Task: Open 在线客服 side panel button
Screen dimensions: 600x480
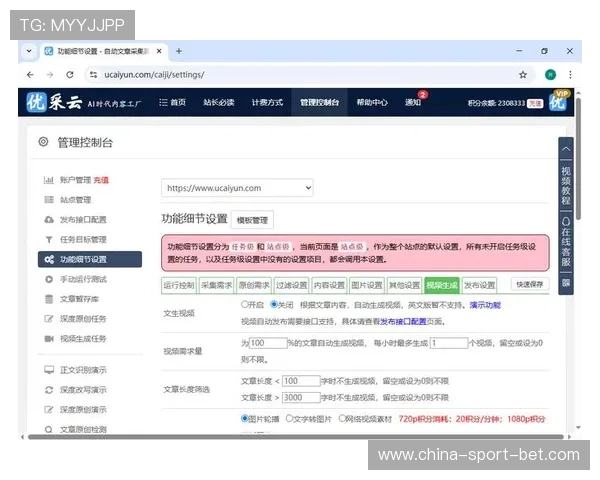Action: point(566,242)
